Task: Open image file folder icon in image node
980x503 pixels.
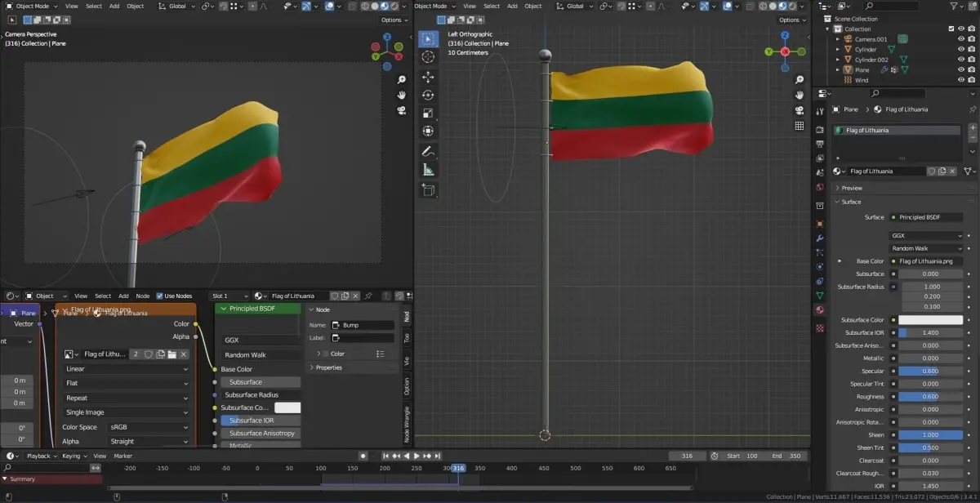Action: 172,354
